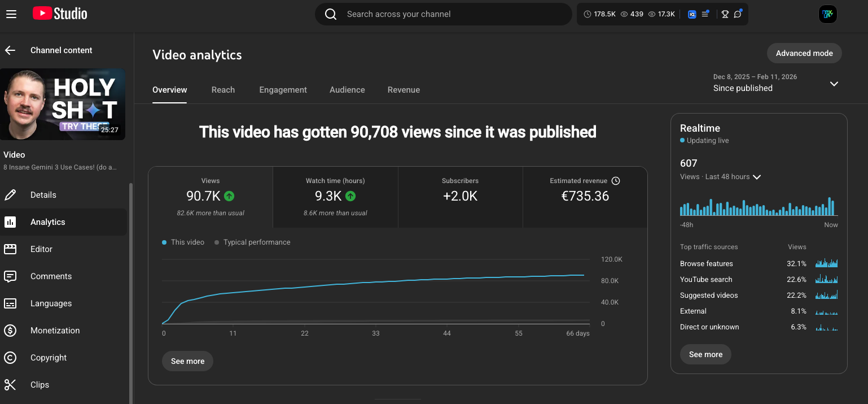Screen dimensions: 868x404
Task: Switch to the Revenue tab
Action: (x=404, y=89)
